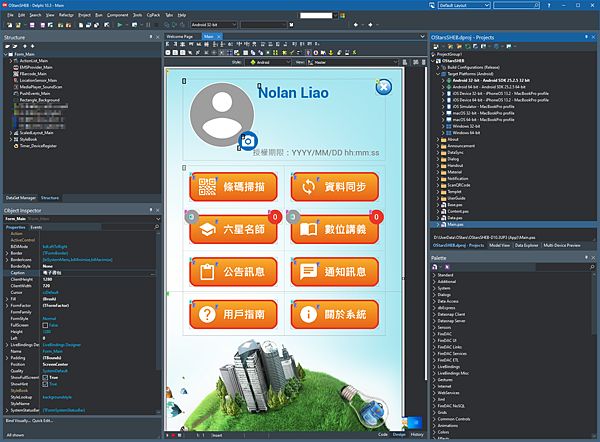The image size is (600, 442).
Task: Click the navigate forward arrow icon
Action: tap(370, 25)
